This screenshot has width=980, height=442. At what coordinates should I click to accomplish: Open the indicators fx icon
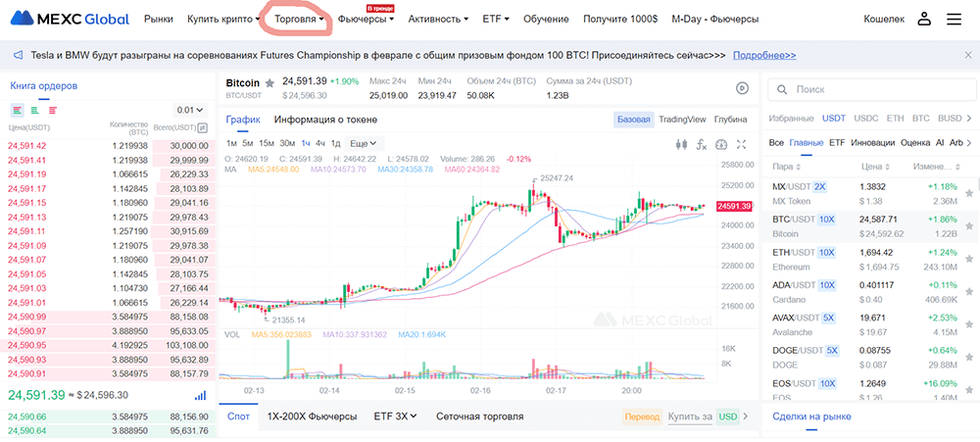pyautogui.click(x=702, y=144)
